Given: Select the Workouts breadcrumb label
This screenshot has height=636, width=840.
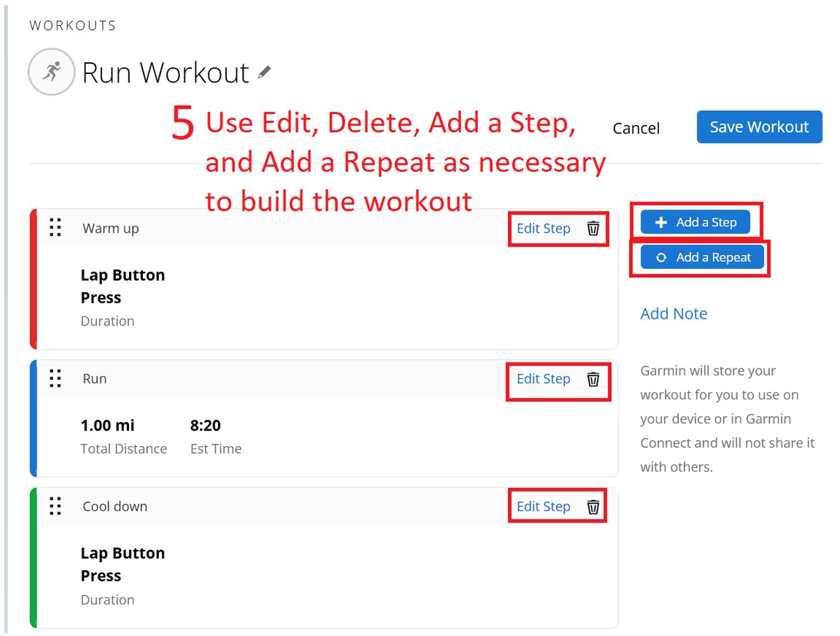Looking at the screenshot, I should (73, 26).
